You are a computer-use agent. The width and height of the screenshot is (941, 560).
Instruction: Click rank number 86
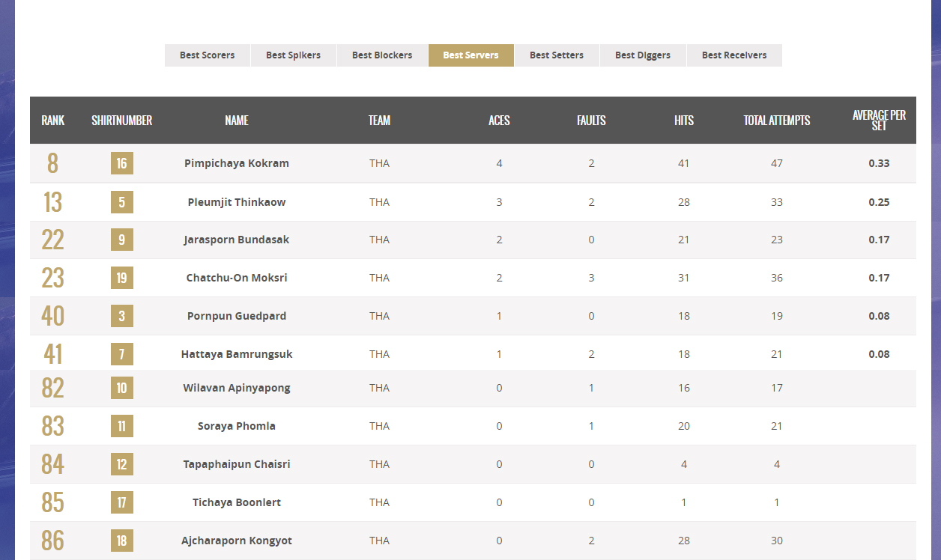(52, 541)
